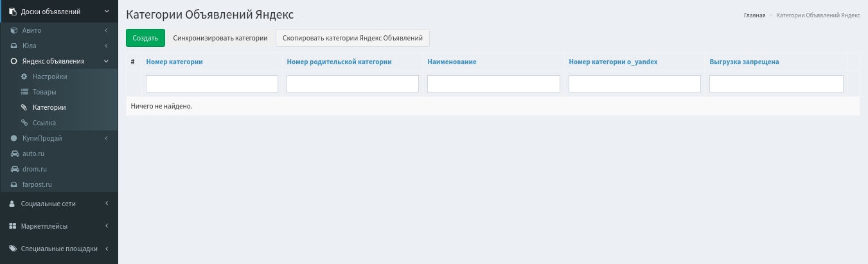Click the car icon for drom.ru
868x264 pixels.
click(14, 169)
